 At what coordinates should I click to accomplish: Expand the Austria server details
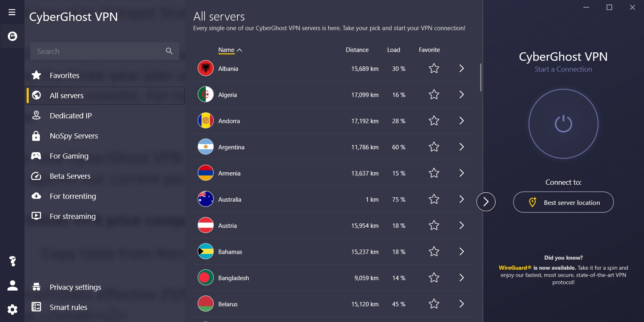462,225
